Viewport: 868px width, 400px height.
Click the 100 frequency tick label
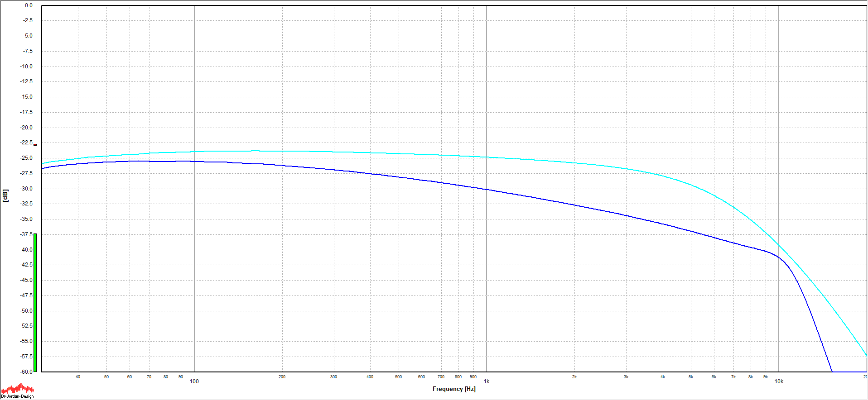194,381
